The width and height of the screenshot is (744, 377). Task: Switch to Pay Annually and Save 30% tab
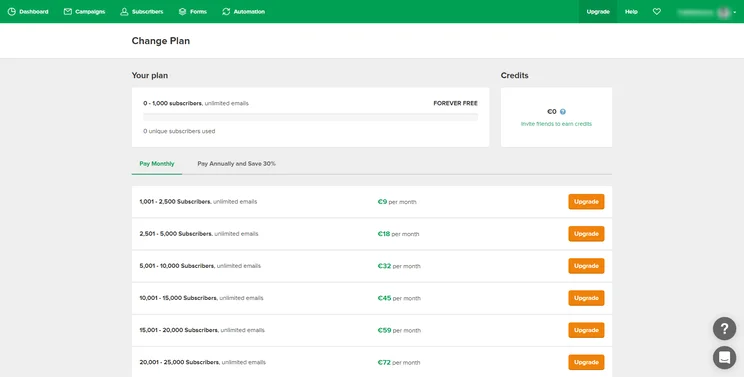236,164
